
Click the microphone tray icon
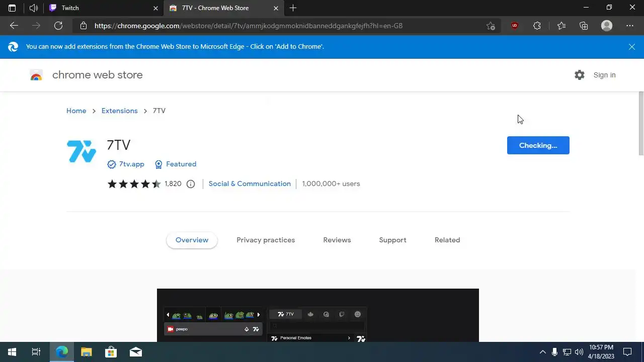tap(554, 352)
